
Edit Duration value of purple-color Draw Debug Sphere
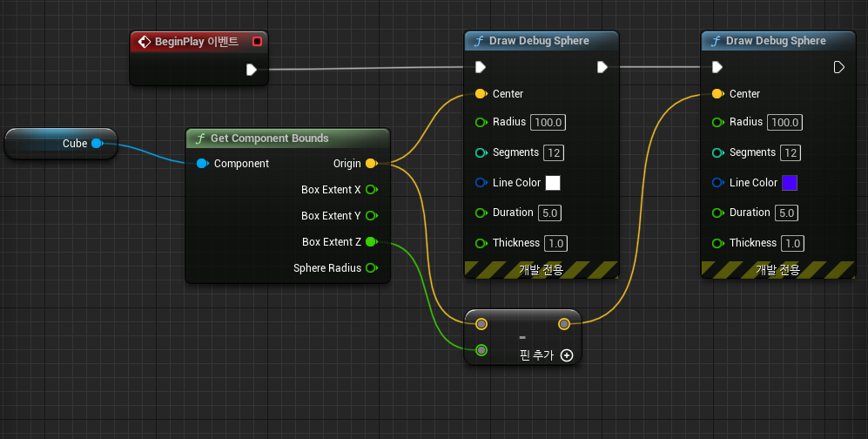(x=787, y=213)
